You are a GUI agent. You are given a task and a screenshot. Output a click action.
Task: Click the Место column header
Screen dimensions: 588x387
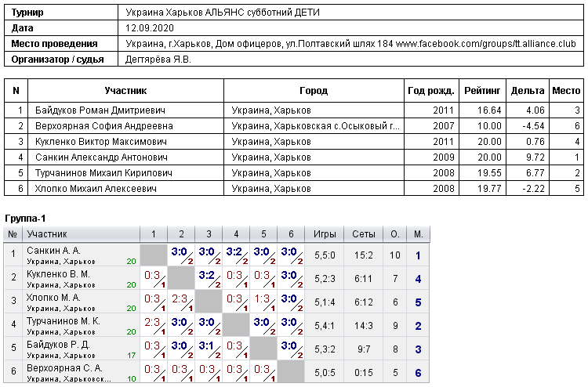point(566,91)
